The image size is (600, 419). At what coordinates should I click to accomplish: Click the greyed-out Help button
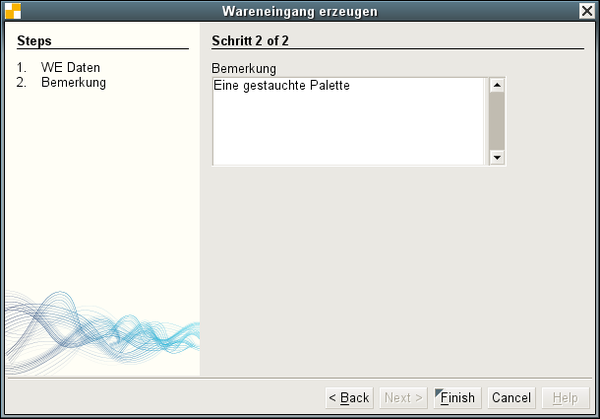click(x=565, y=398)
